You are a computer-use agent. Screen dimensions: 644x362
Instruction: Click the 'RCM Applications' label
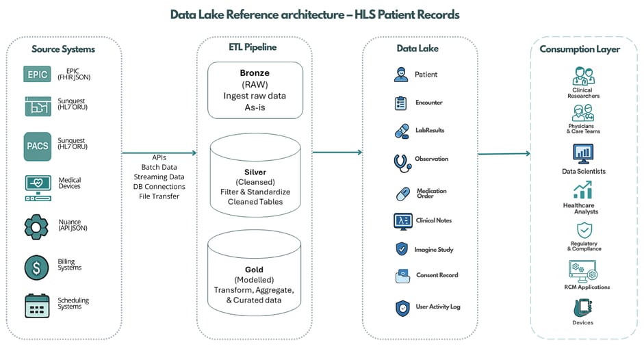point(587,287)
